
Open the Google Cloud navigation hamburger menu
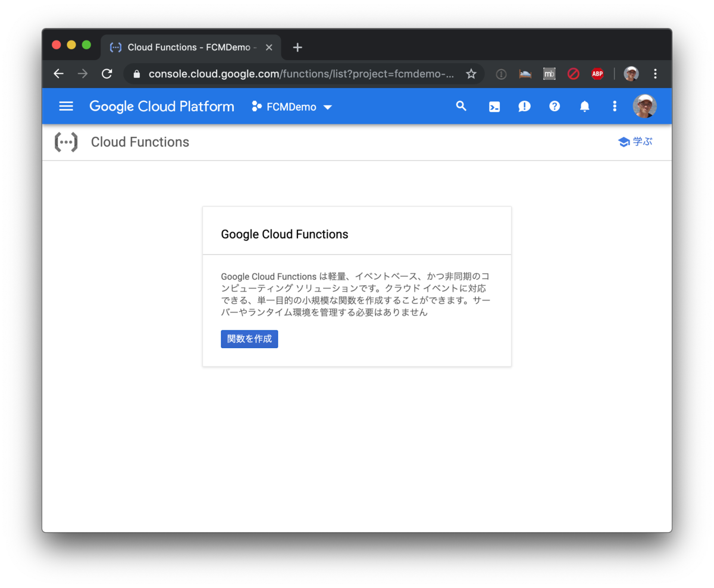click(x=66, y=107)
